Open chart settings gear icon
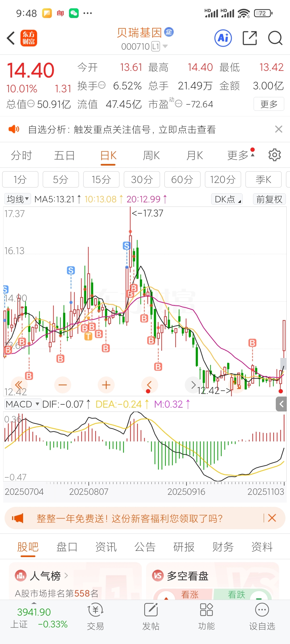The width and height of the screenshot is (290, 644). coord(275,155)
